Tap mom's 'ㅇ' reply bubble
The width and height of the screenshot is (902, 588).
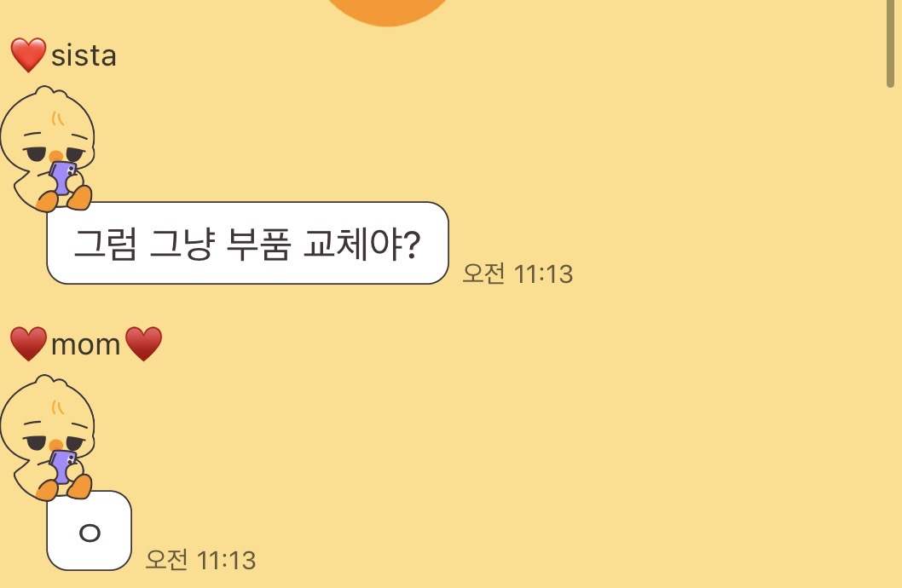[x=90, y=531]
